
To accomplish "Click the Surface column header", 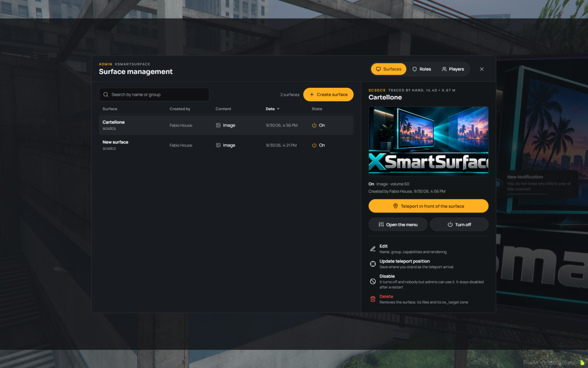I will (110, 109).
